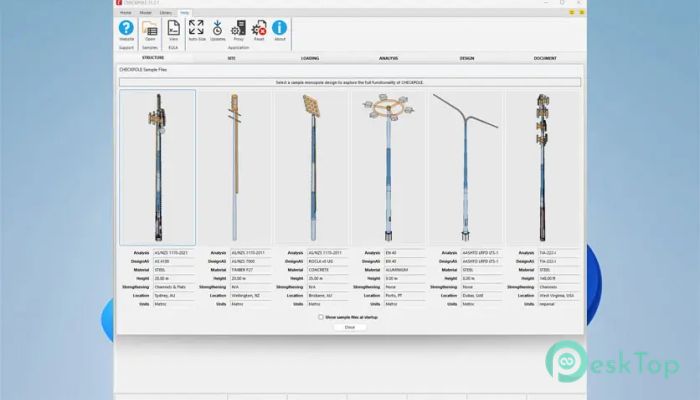Screen dimensions: 700x400
Task: Open the About info icon
Action: pyautogui.click(x=280, y=30)
